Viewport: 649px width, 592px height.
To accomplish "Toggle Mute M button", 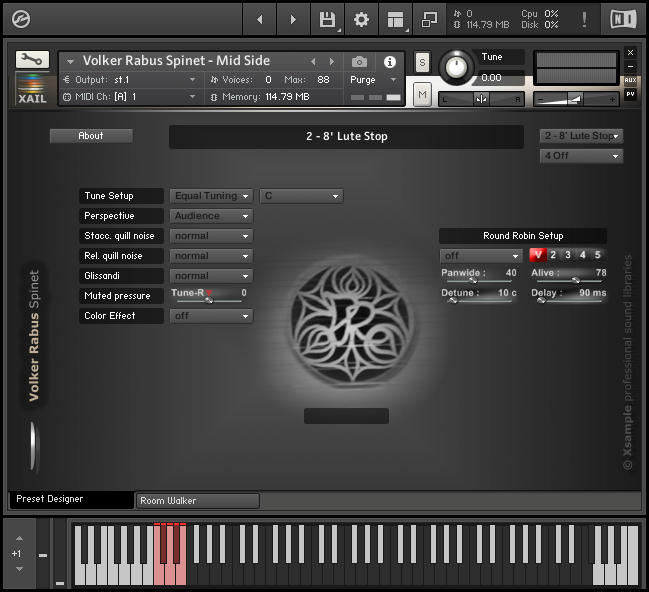I will [422, 95].
